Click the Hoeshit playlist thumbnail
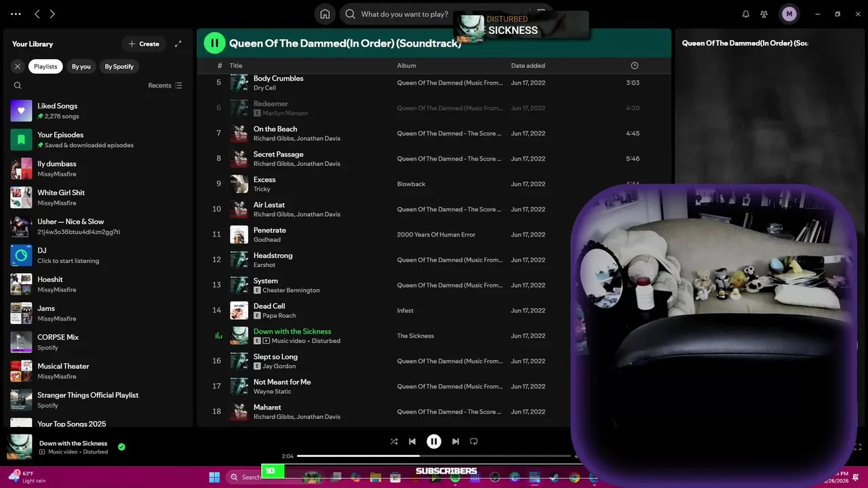Image resolution: width=868 pixels, height=488 pixels. tap(21, 284)
